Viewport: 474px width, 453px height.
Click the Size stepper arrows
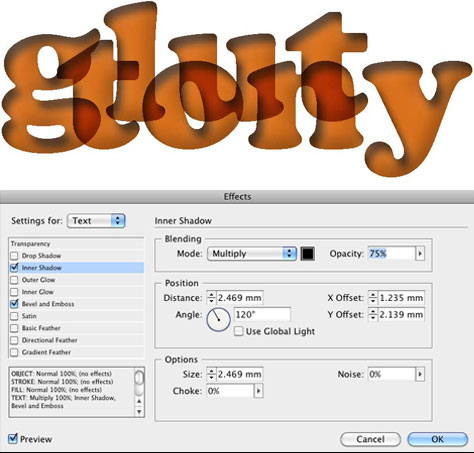[x=211, y=374]
